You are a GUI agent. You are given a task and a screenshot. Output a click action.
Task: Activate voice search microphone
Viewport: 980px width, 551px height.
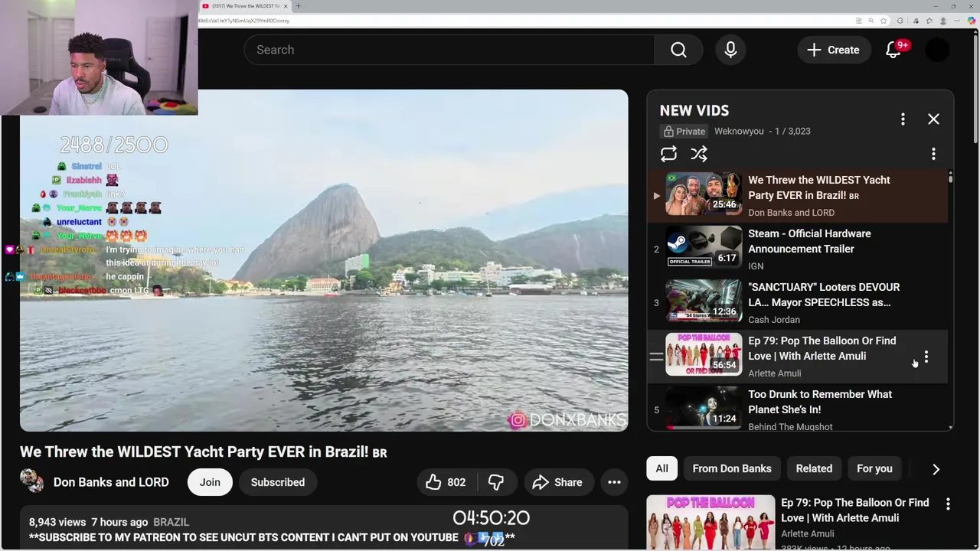[x=730, y=50]
